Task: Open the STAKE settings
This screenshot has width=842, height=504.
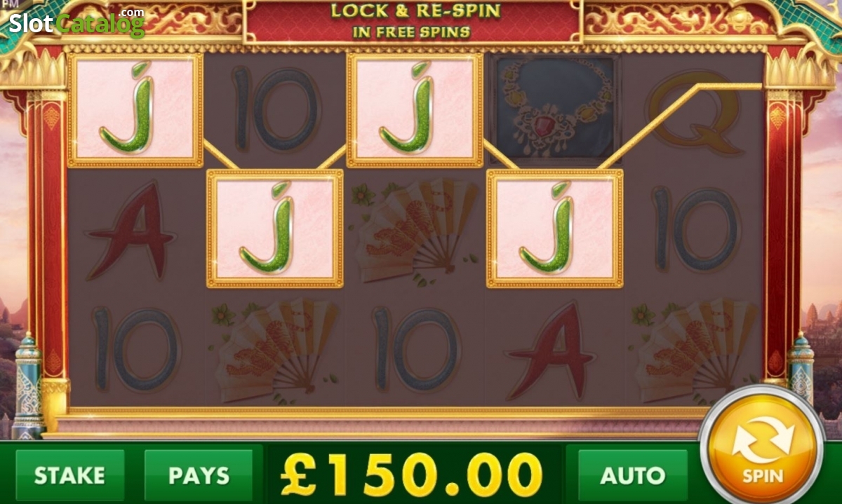Action: tap(69, 475)
